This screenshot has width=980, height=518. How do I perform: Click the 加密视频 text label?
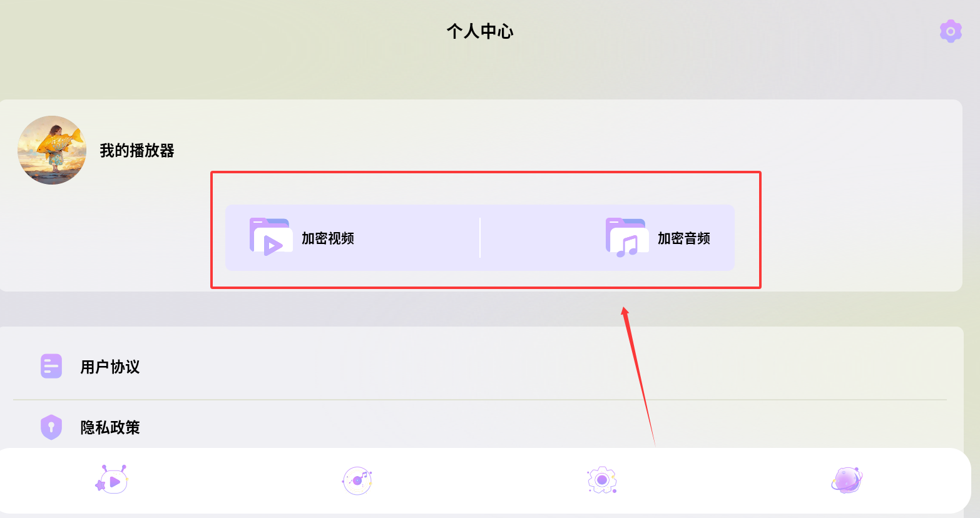(x=328, y=238)
